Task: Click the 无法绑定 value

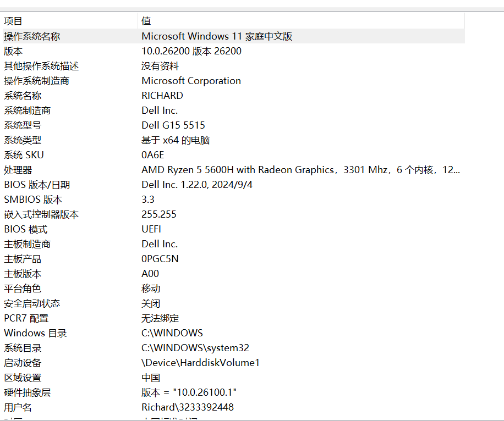Action: tap(160, 319)
